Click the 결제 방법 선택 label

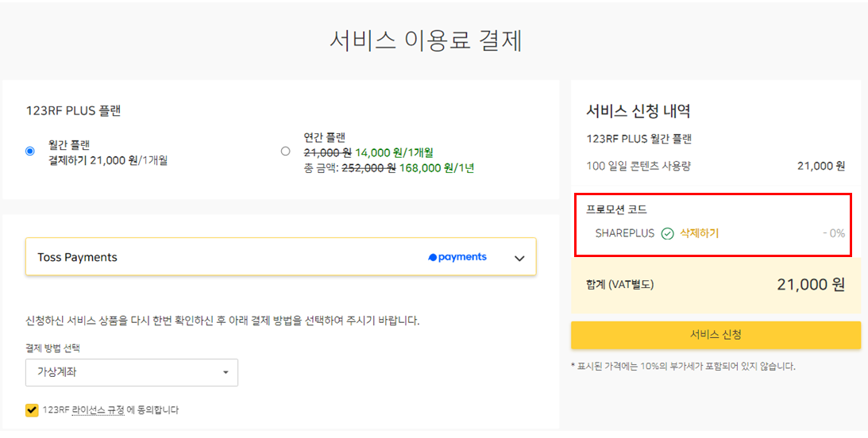52,348
